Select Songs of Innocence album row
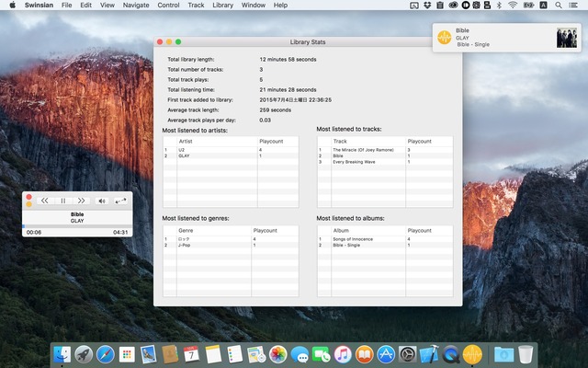Screen dimensions: 588x368 click(385, 239)
